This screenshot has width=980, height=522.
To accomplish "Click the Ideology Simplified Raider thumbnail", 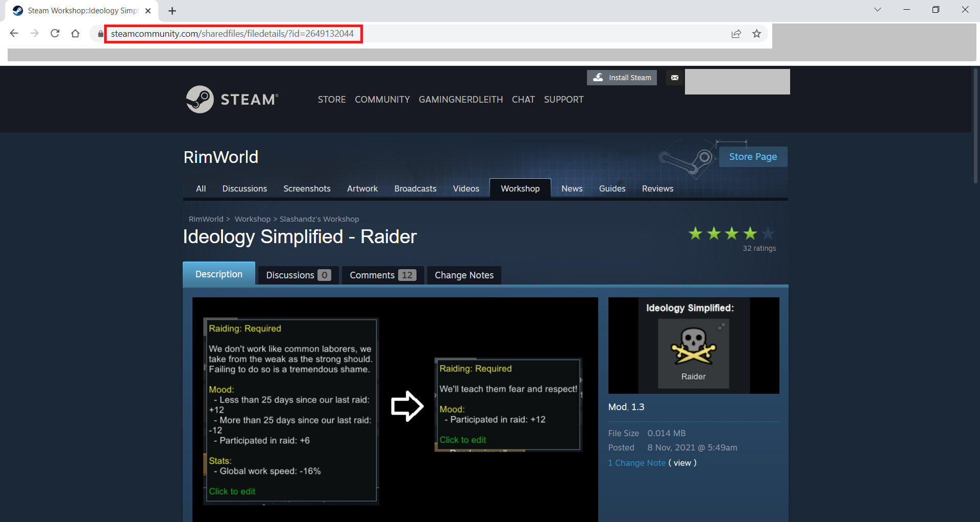I will pyautogui.click(x=694, y=345).
